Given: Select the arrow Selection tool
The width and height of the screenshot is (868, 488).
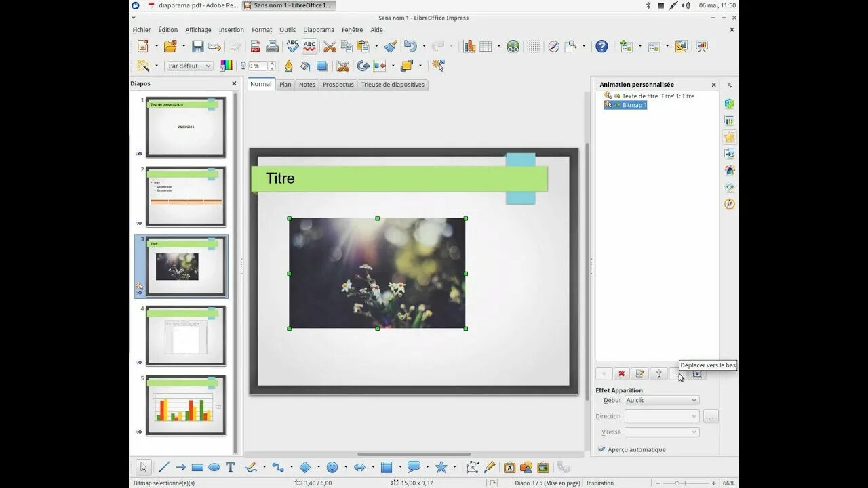Looking at the screenshot, I should 143,467.
